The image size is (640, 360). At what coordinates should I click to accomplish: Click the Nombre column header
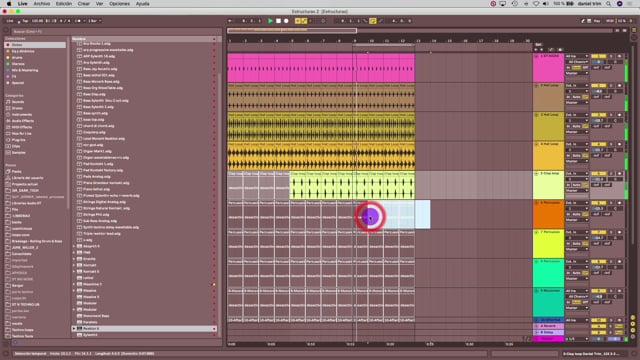pyautogui.click(x=144, y=39)
